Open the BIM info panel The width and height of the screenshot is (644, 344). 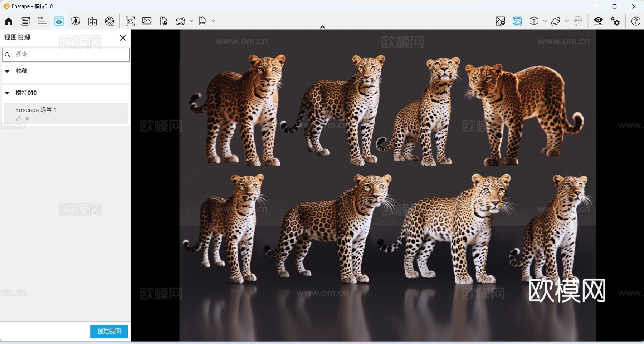click(42, 21)
